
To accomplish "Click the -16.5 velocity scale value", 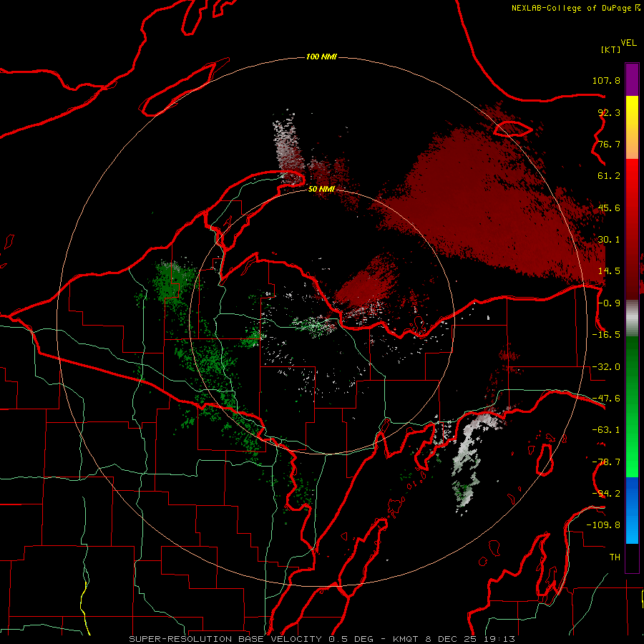I will coord(606,335).
